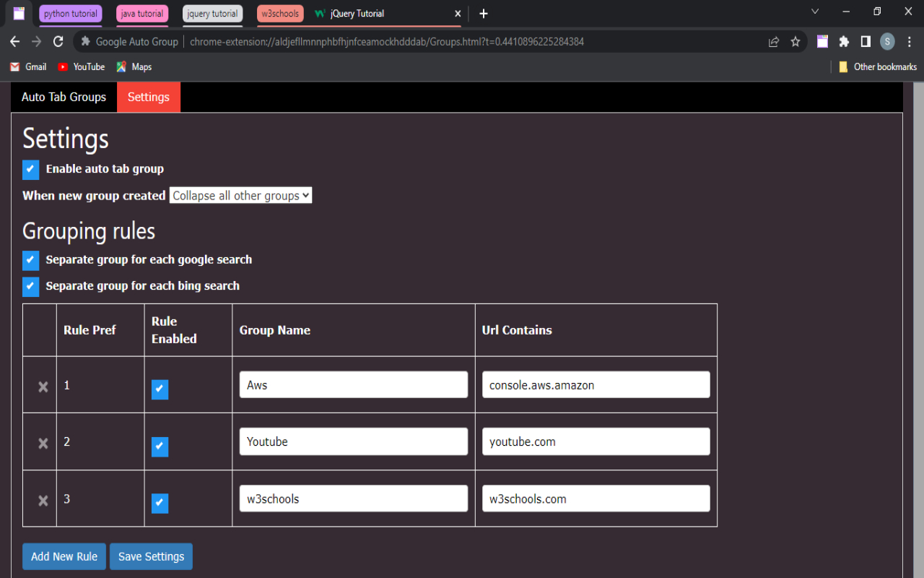Select the Settings tab
Screen dimensions: 924x578
(x=149, y=97)
